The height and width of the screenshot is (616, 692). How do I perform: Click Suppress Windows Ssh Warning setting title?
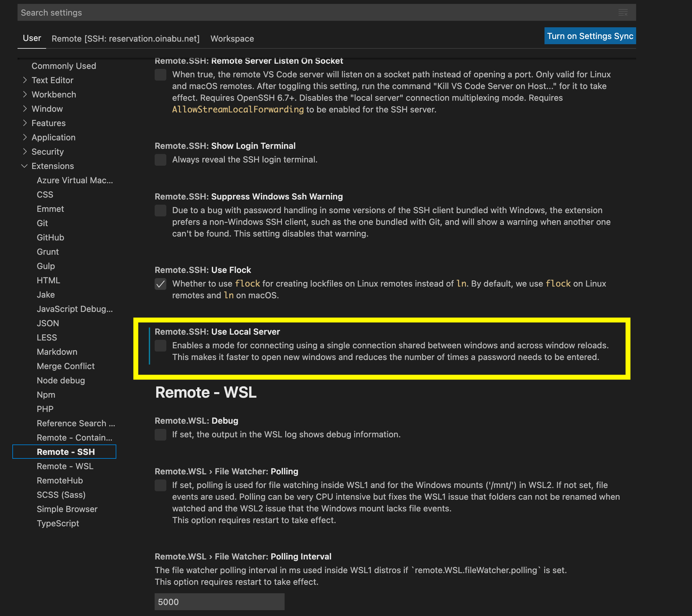tap(249, 197)
